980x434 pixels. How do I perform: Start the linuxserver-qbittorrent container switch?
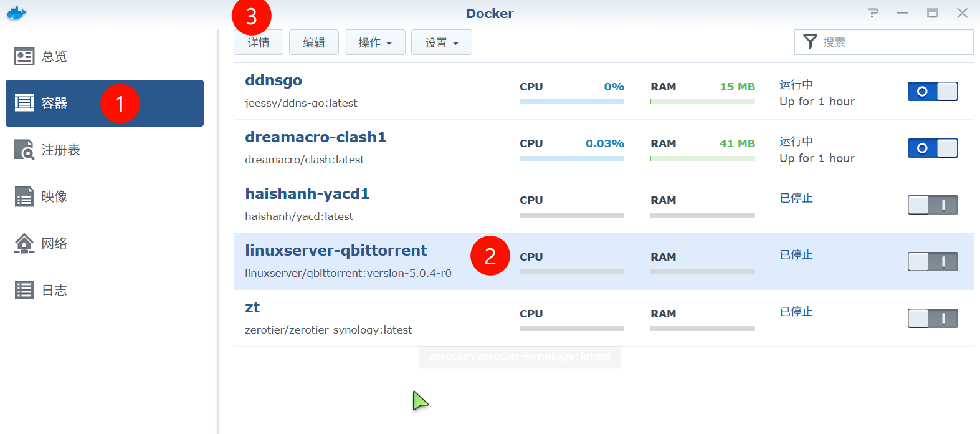[933, 262]
